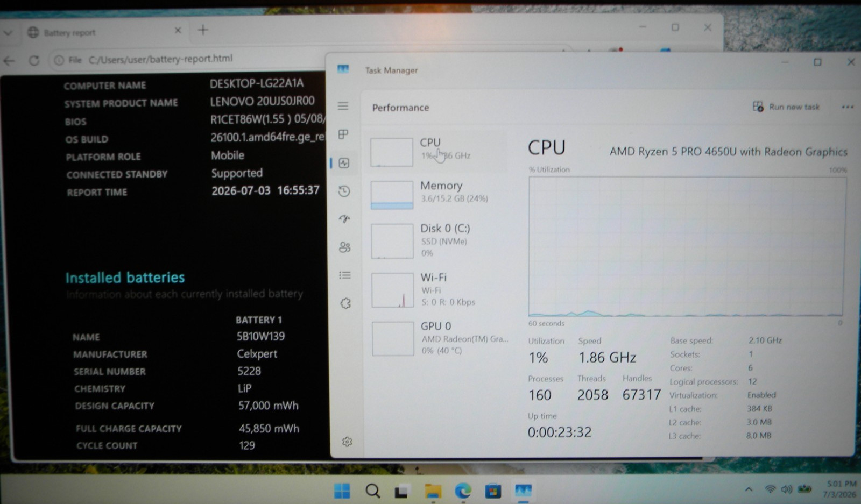The image size is (861, 504).
Task: Show hidden system tray icons
Action: click(749, 489)
